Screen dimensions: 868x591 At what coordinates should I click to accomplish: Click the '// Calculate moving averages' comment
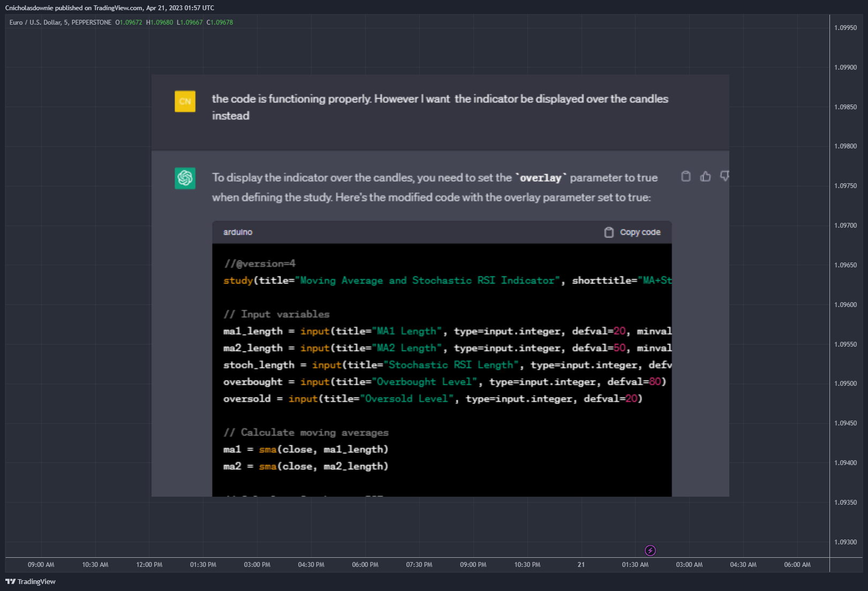point(306,432)
